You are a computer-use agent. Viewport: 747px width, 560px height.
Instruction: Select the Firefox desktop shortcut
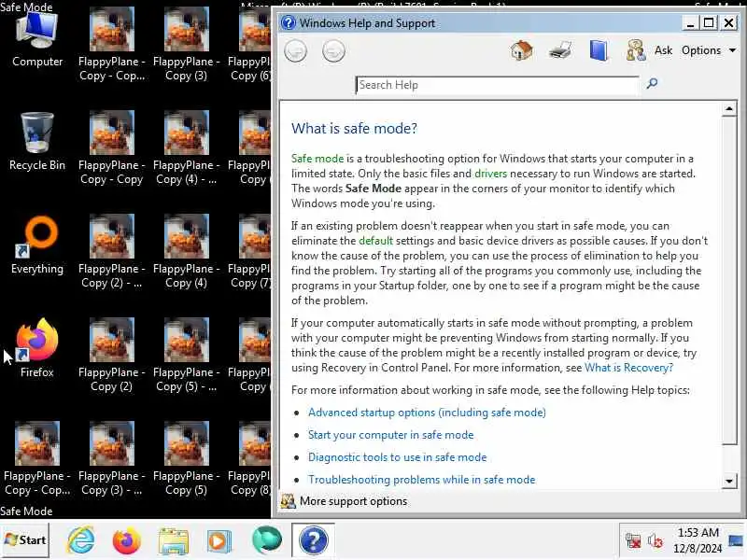[37, 347]
